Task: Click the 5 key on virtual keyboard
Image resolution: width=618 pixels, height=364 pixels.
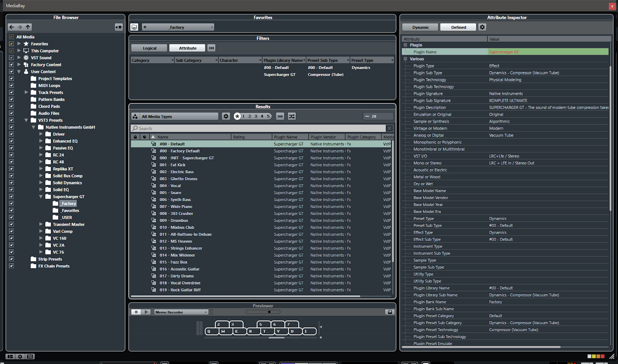Action: click(x=264, y=324)
